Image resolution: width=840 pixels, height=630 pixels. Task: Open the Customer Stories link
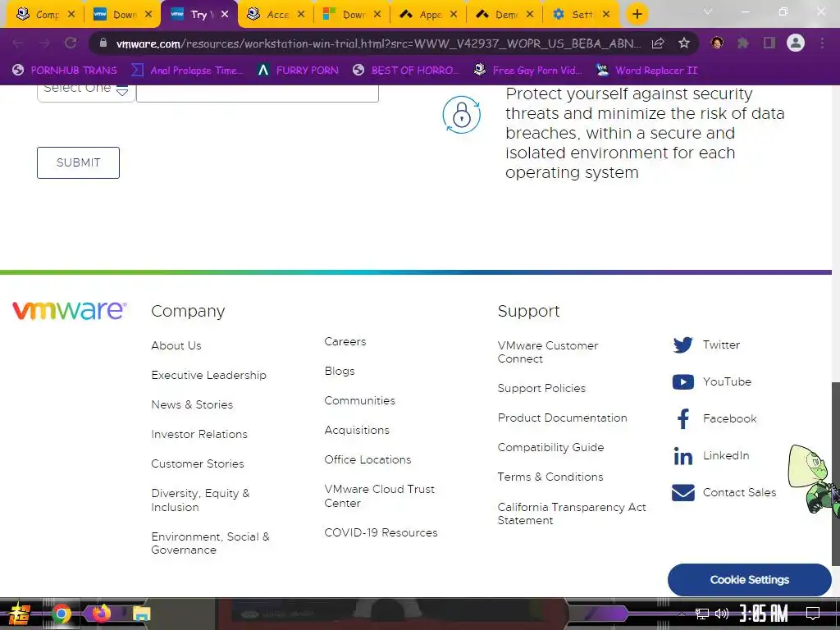pos(198,463)
